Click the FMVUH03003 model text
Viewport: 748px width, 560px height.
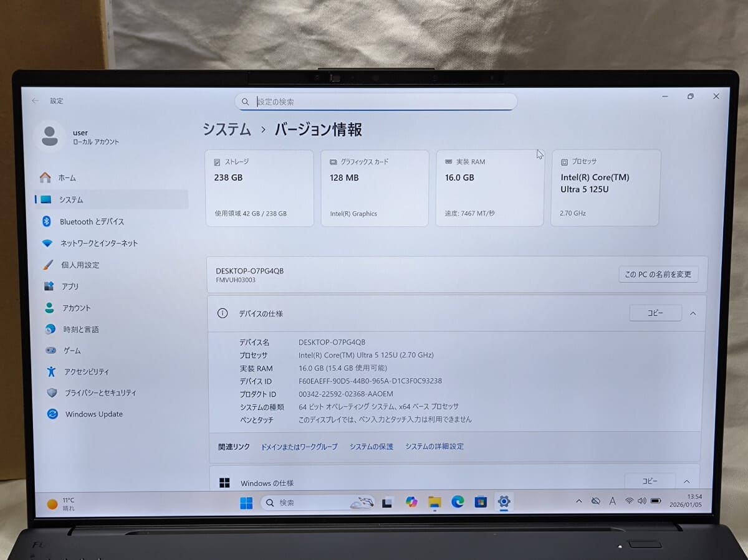[x=236, y=280]
